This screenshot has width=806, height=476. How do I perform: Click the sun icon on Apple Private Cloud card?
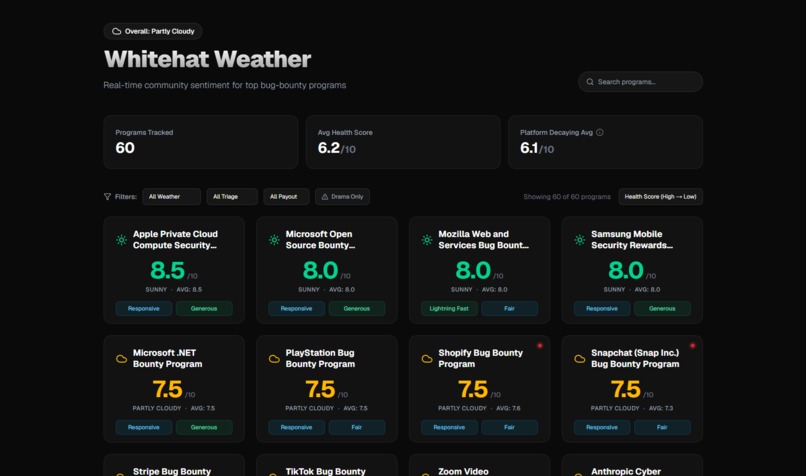coord(121,240)
